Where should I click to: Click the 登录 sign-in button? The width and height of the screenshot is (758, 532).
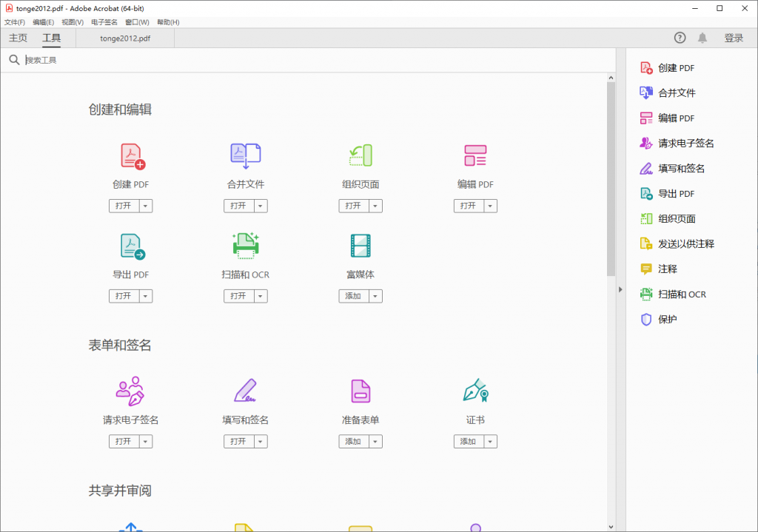(734, 38)
